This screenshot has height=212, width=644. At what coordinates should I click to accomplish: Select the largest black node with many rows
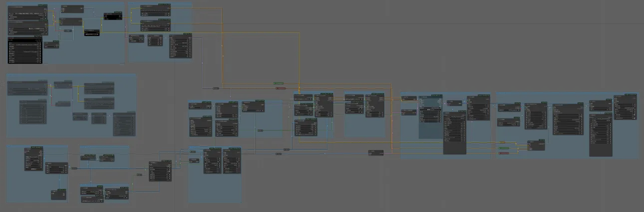24,51
